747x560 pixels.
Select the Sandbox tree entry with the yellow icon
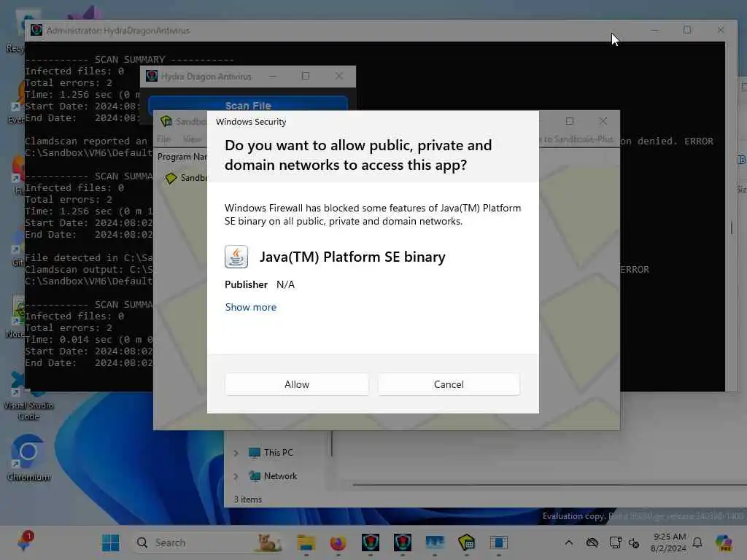186,178
